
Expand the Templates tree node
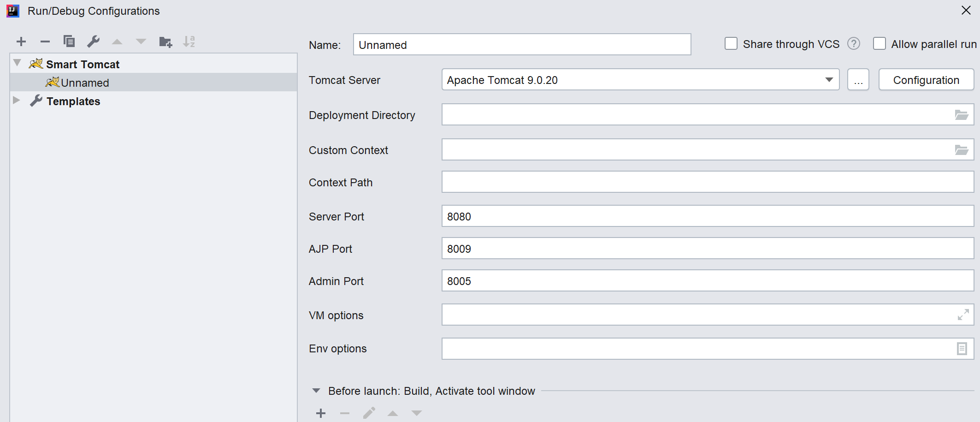[x=17, y=100]
